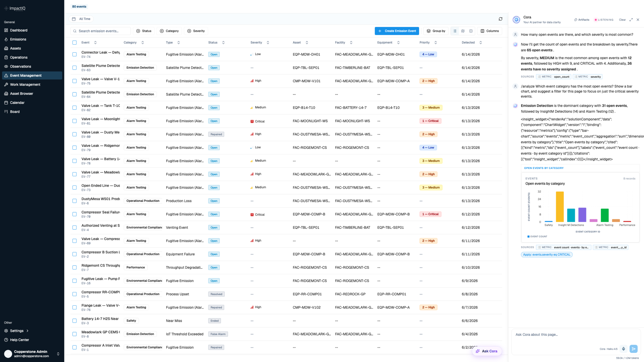The image size is (644, 362).
Task: Send message to Cora button
Action: click(634, 349)
